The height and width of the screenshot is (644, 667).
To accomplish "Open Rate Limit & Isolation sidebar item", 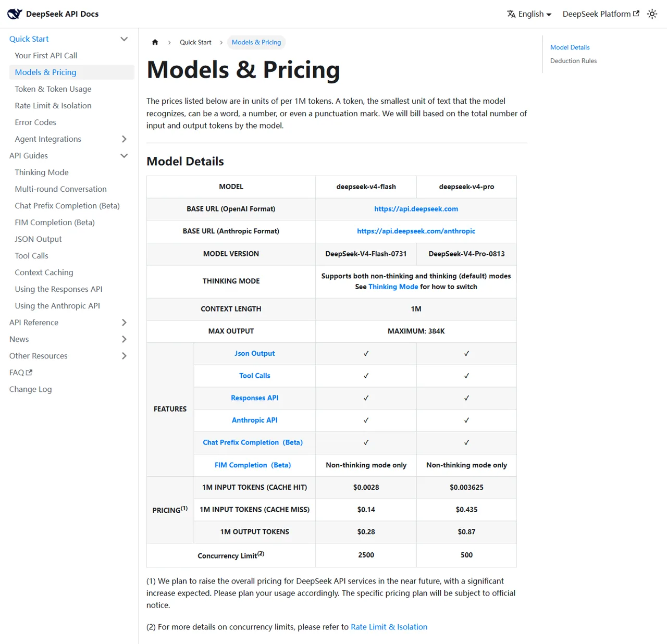I will point(53,106).
